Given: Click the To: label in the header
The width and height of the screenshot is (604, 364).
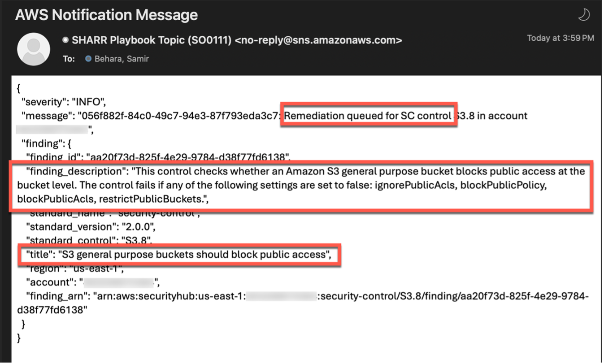Looking at the screenshot, I should pos(69,58).
